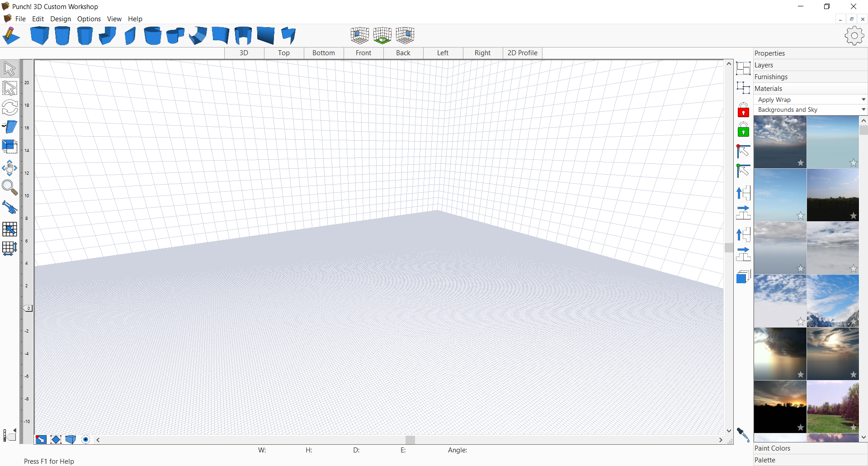868x466 pixels.
Task: Expand the Furnishings panel
Action: pyautogui.click(x=811, y=77)
